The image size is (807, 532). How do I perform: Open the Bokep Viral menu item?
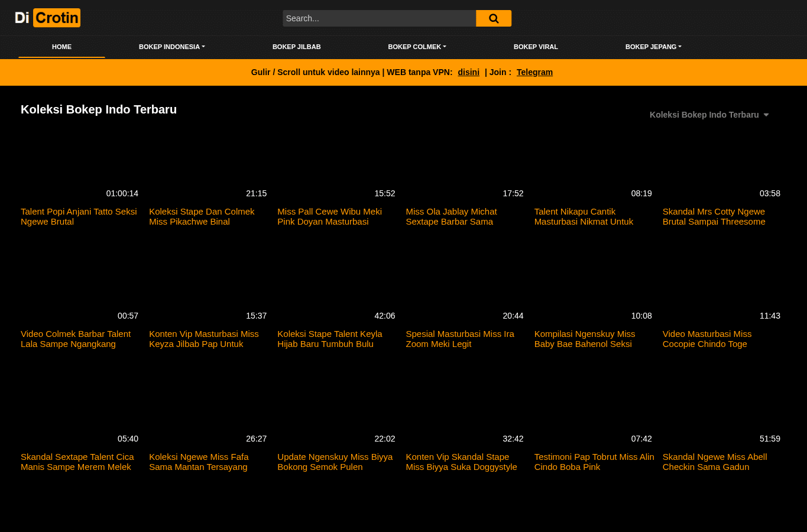[536, 47]
